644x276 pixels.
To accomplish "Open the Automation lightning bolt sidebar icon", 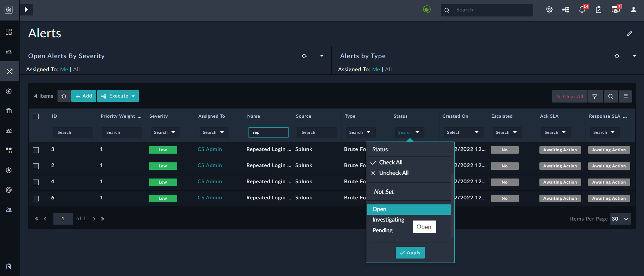I will point(9,91).
